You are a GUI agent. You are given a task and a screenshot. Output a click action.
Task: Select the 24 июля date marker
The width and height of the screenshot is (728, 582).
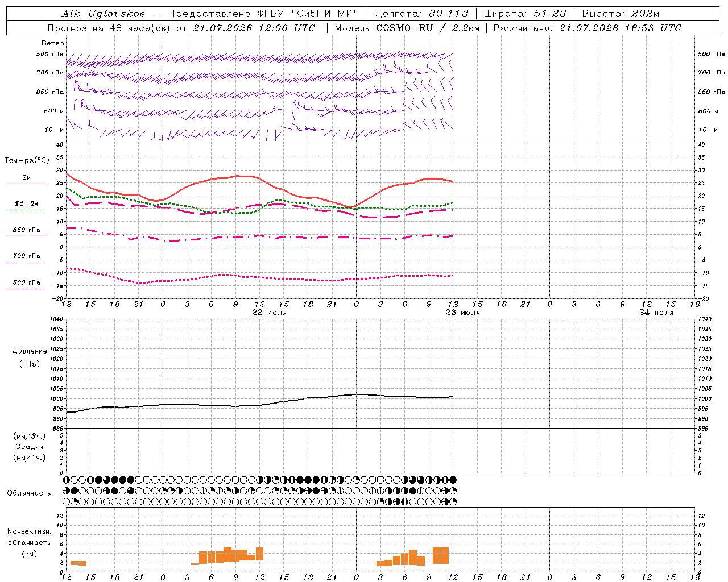coord(656,313)
